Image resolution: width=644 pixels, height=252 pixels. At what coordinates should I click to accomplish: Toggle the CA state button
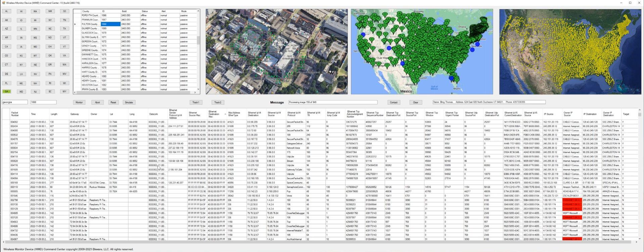tap(6, 47)
